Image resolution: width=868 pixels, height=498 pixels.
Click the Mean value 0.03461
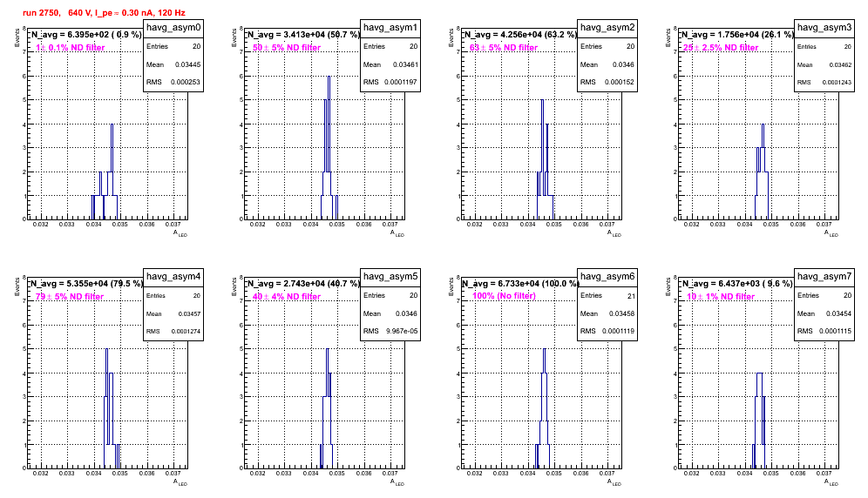pyautogui.click(x=405, y=64)
